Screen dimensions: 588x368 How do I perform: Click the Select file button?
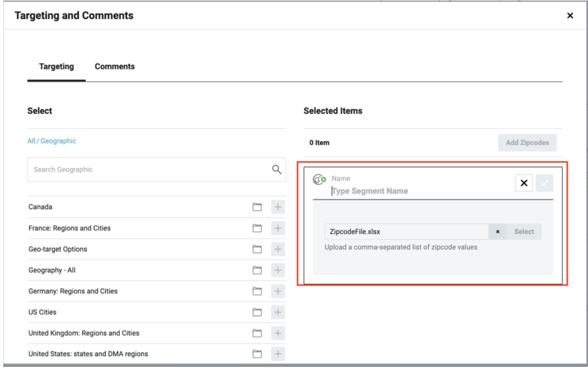pyautogui.click(x=524, y=232)
